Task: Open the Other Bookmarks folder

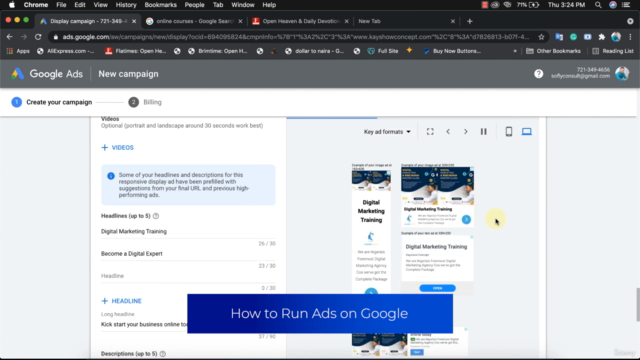Action: [553, 51]
